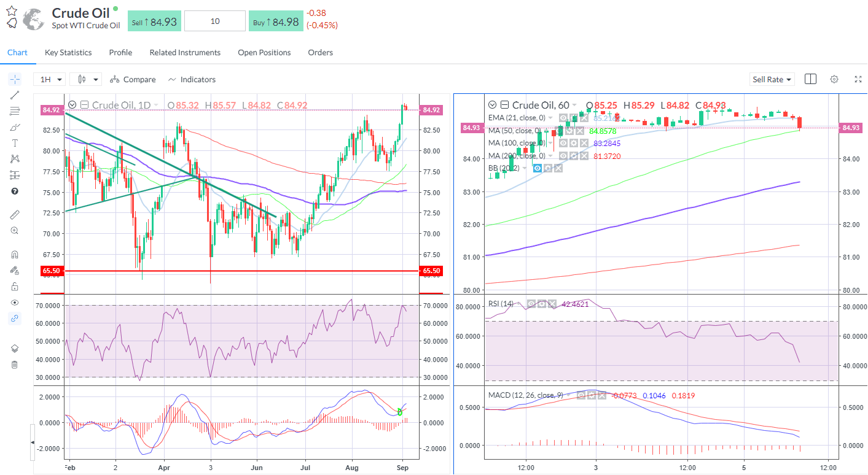Viewport: 868px width, 475px height.
Task: Open chart settings gear
Action: (834, 79)
